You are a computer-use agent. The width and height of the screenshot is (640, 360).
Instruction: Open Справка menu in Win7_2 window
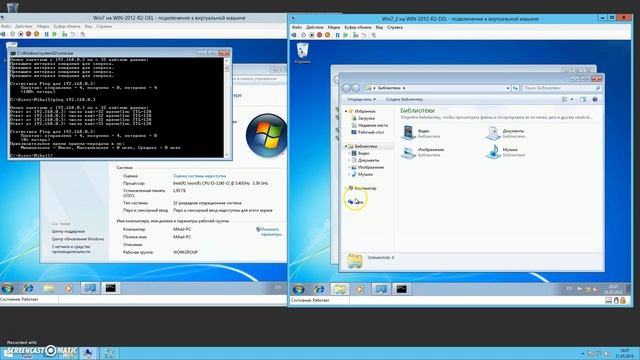[x=395, y=27]
